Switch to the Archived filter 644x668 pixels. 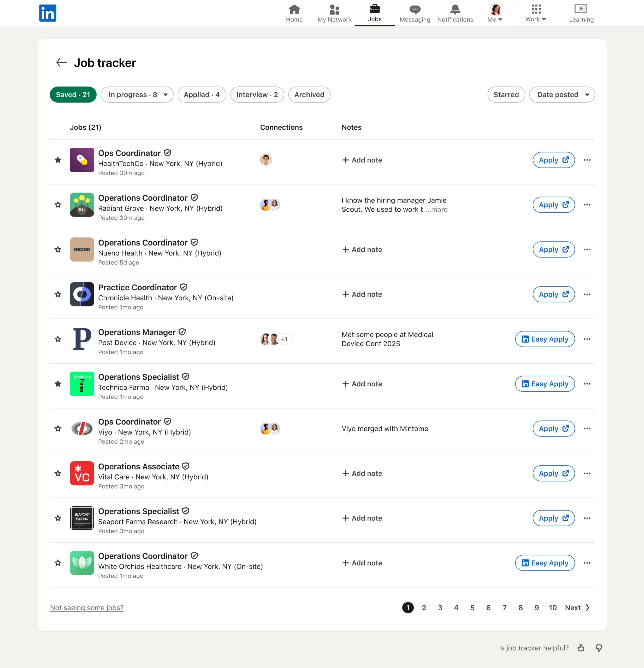309,95
